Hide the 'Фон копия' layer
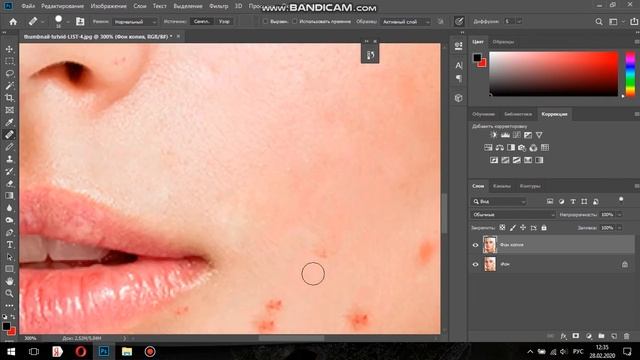640x360 pixels. (x=475, y=245)
